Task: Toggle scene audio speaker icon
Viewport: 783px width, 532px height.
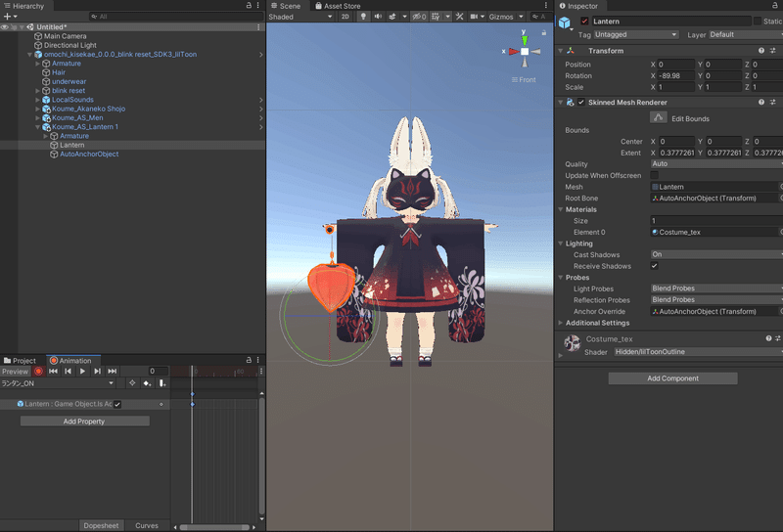Action: click(x=378, y=17)
